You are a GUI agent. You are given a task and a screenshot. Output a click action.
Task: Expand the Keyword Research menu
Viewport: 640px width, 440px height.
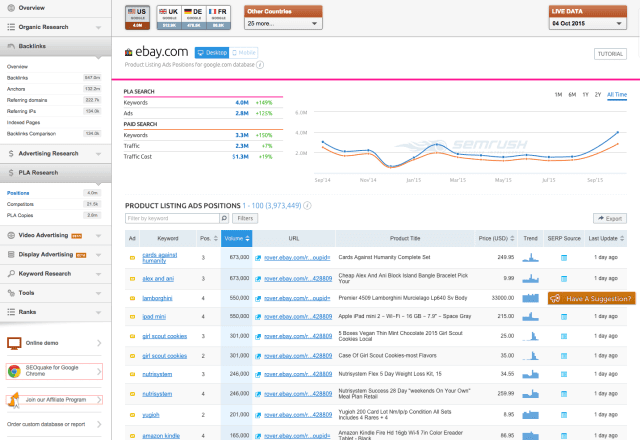pos(55,274)
